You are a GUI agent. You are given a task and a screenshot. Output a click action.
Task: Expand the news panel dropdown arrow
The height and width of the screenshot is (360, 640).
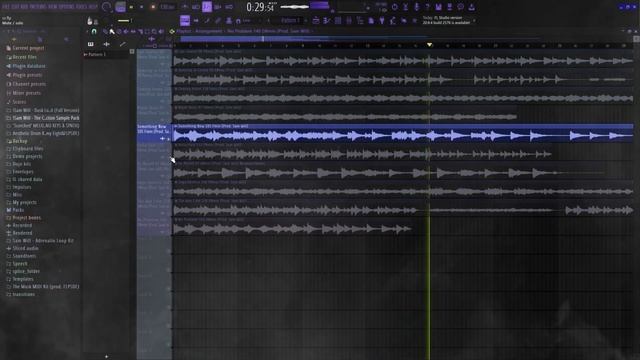pos(474,20)
